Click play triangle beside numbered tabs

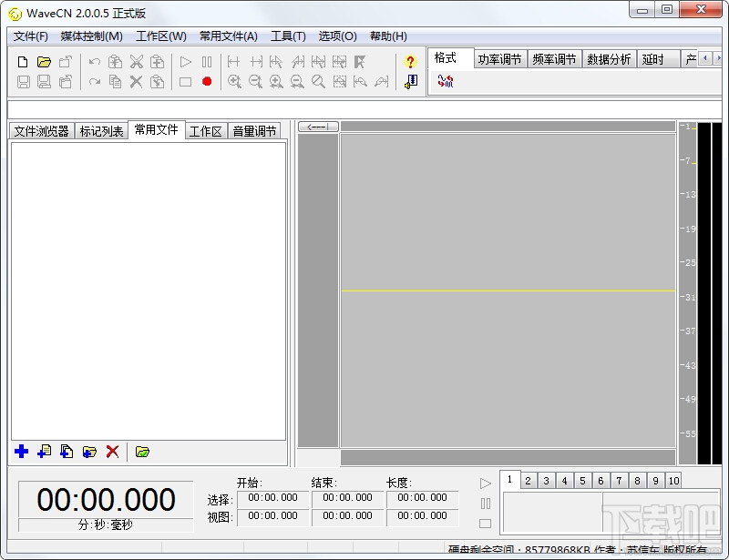486,484
